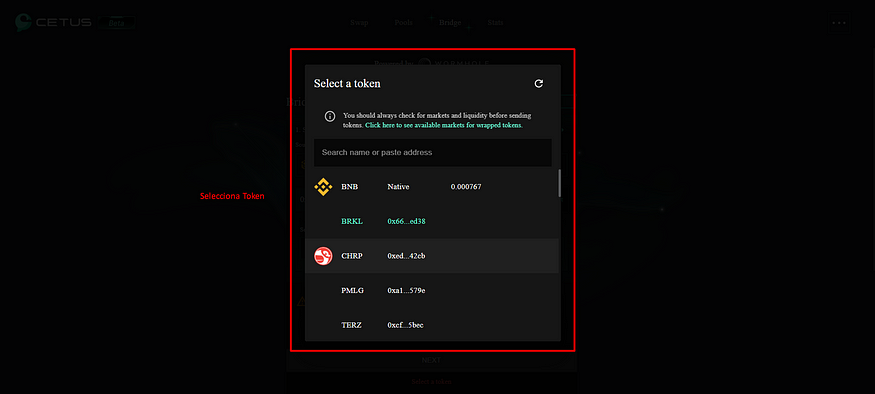Open the Cetus logo home link
The image size is (875, 394).
coord(54,22)
